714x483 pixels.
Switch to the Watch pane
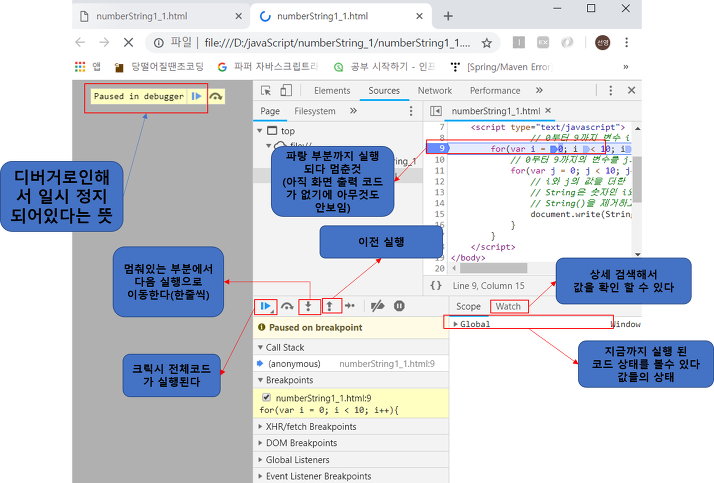(508, 306)
